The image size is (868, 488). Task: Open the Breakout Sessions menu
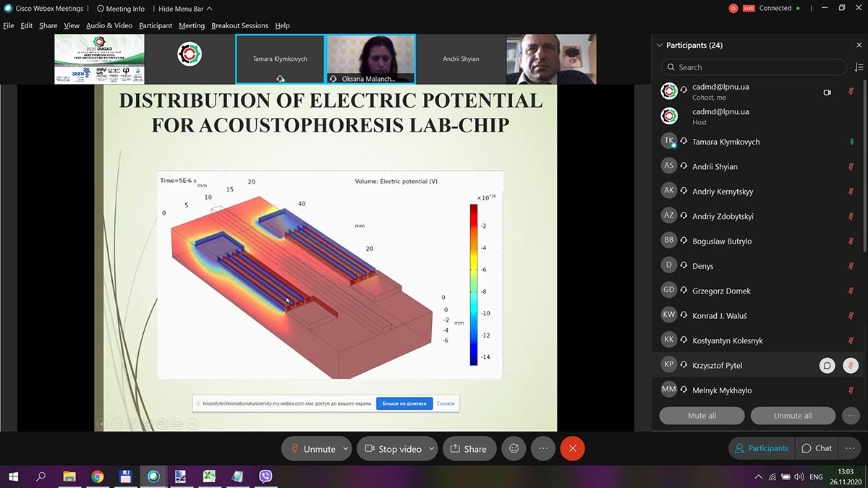[x=239, y=25]
